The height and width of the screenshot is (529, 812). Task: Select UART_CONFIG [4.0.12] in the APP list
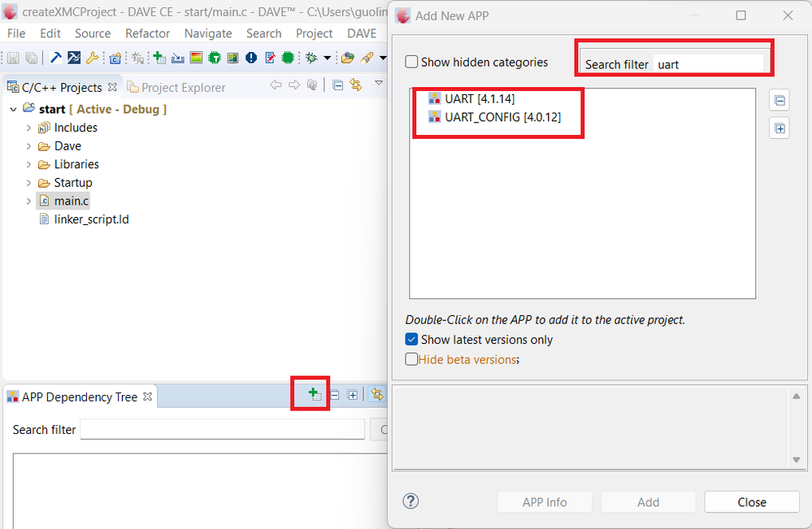point(494,117)
